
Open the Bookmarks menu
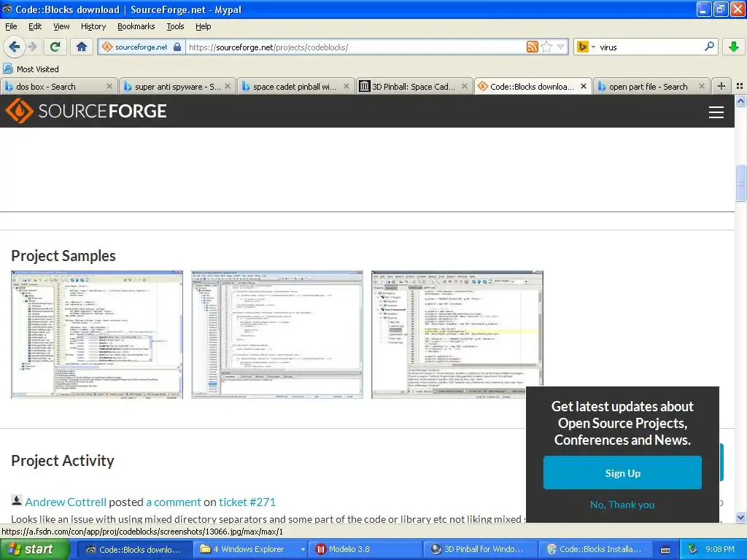coord(136,26)
